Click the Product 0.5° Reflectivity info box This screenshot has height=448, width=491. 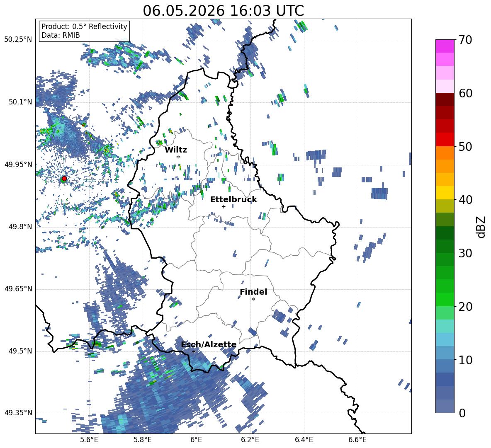pyautogui.click(x=84, y=31)
